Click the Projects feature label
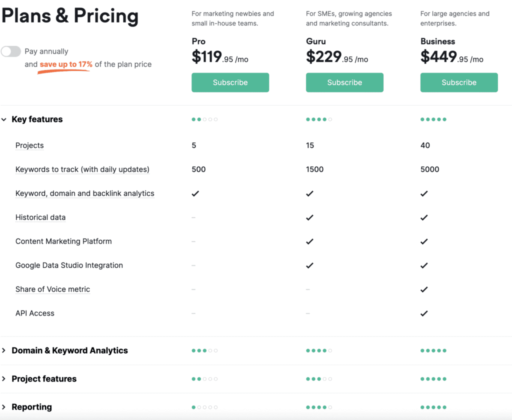This screenshot has height=420, width=512. (29, 145)
